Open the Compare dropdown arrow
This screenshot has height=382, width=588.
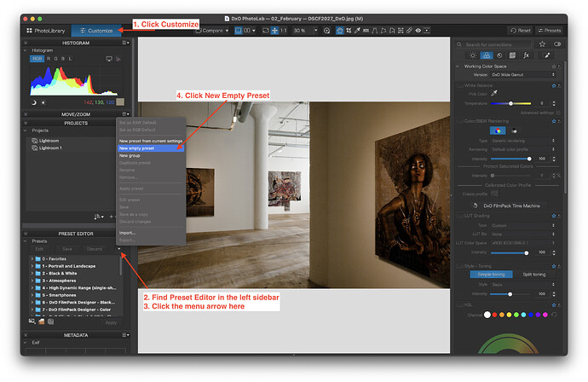click(228, 31)
